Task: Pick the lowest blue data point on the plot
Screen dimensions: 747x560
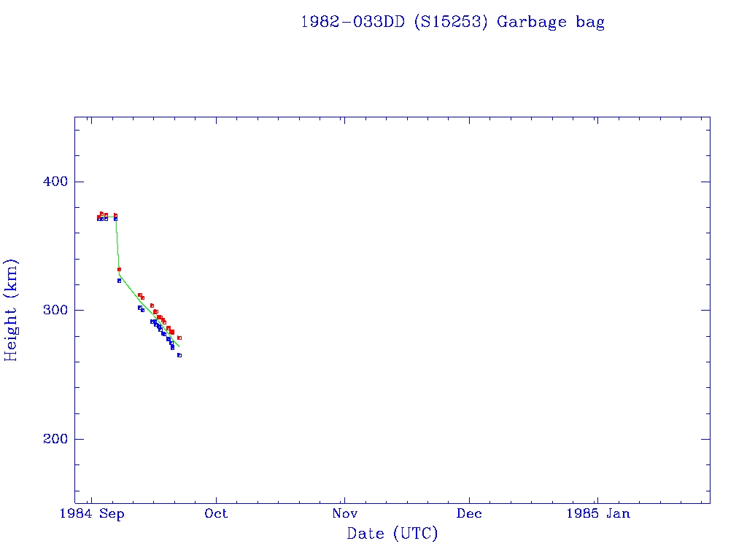Action: pos(179,355)
